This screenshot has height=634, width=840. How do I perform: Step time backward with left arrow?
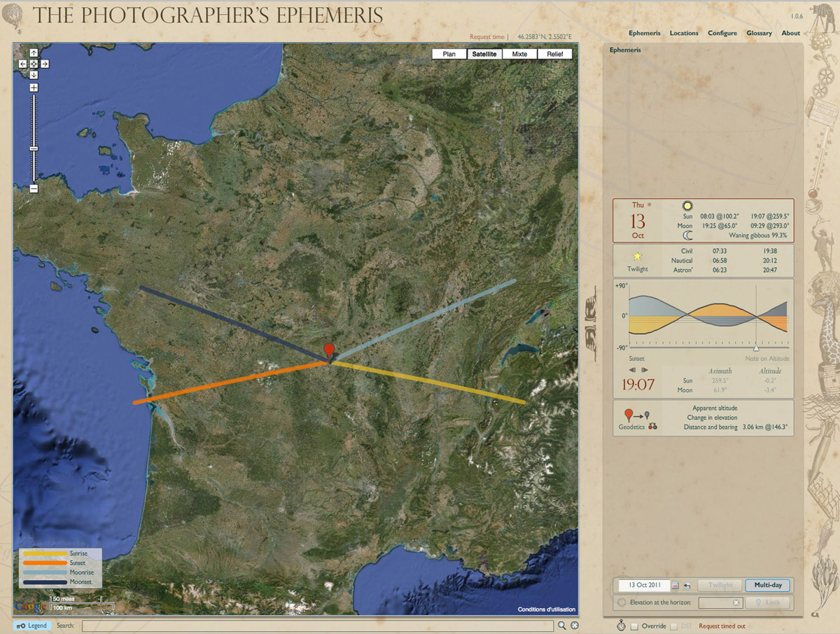click(632, 370)
